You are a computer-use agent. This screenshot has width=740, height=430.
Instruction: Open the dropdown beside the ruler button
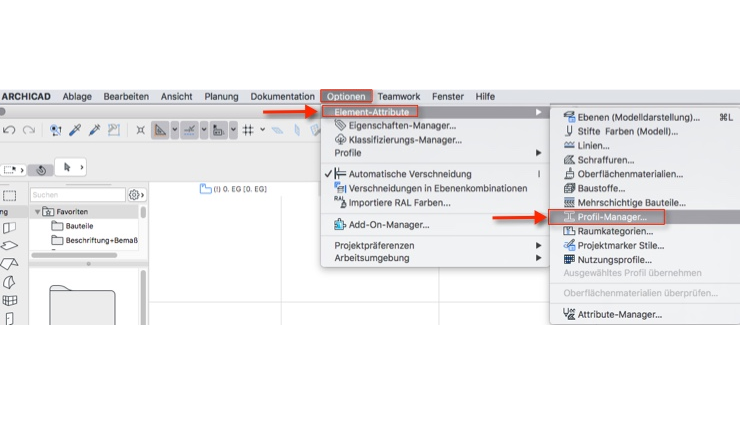click(233, 130)
